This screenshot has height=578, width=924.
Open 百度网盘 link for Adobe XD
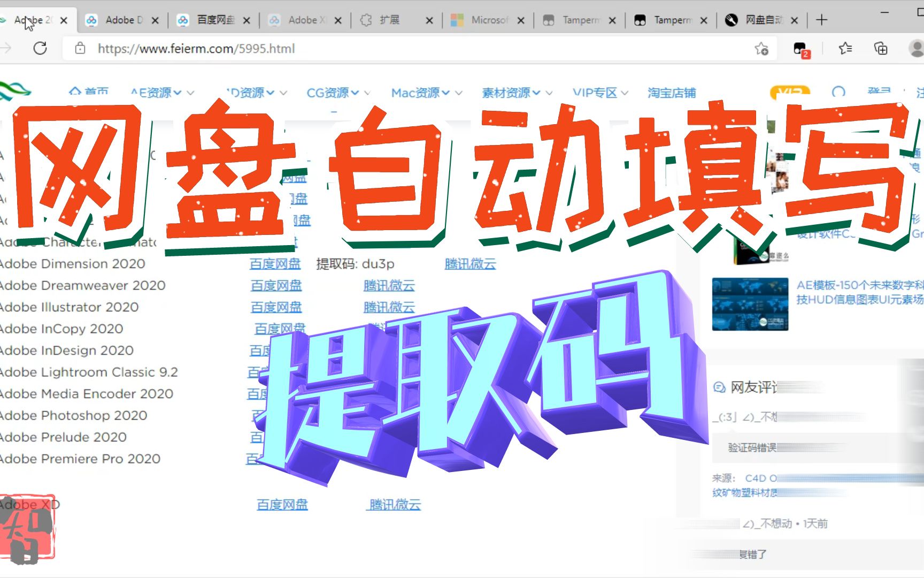tap(282, 505)
